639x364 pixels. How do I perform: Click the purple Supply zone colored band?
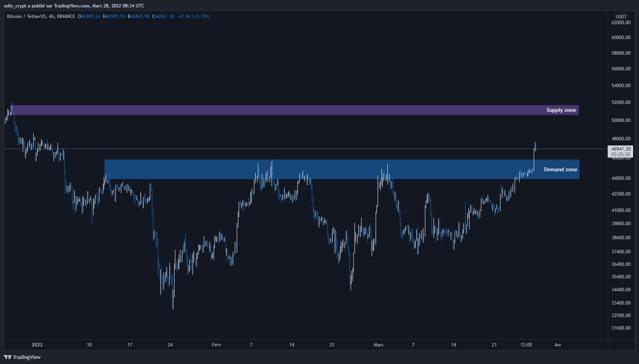point(274,110)
